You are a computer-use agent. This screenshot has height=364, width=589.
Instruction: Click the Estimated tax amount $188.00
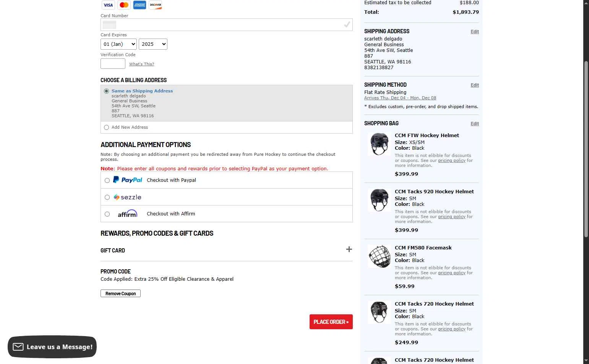[469, 3]
